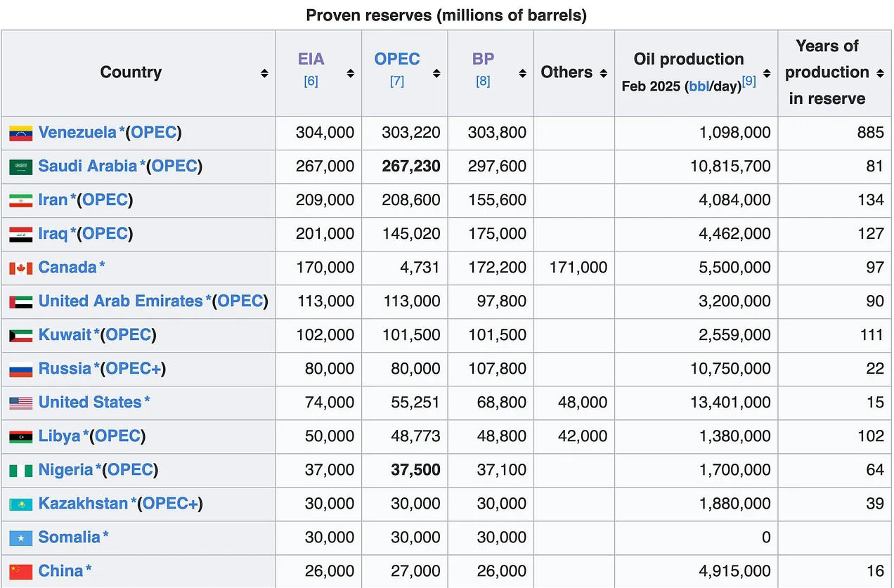Click the sort arrow on the BP column
Viewport: 894px width, 588px height.
click(x=521, y=72)
